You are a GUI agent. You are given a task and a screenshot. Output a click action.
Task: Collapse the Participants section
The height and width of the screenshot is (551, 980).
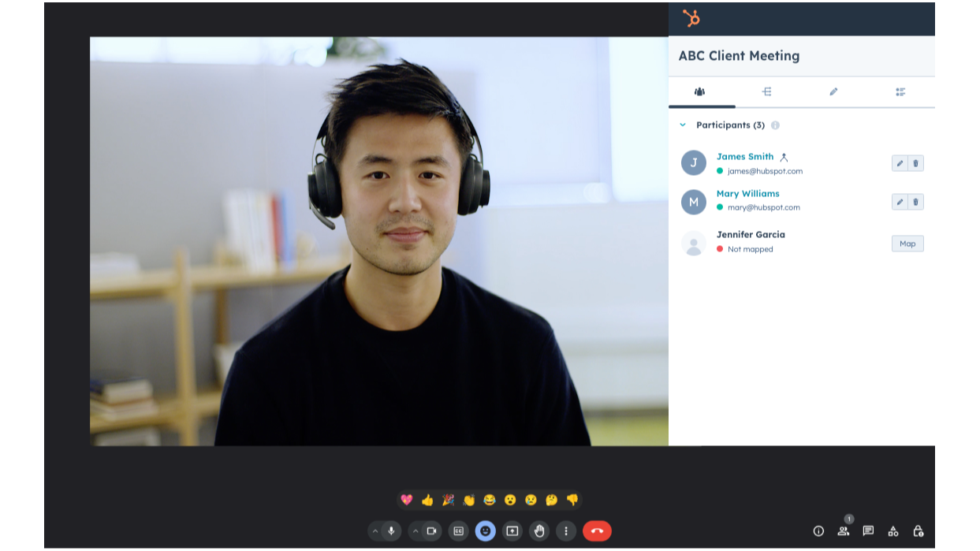coord(683,125)
